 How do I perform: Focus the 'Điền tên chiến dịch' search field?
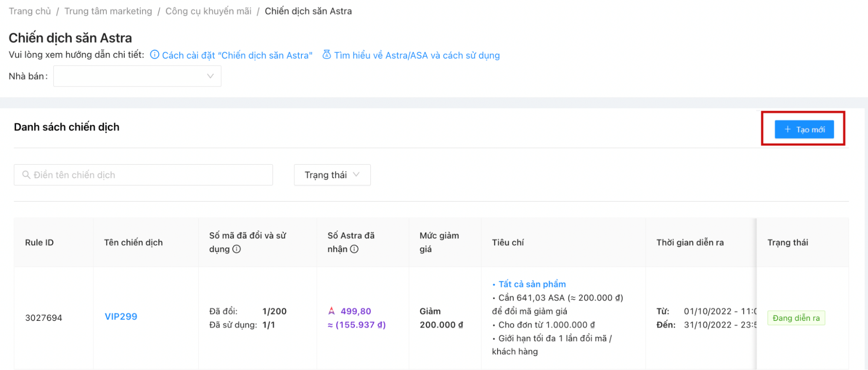click(x=148, y=175)
